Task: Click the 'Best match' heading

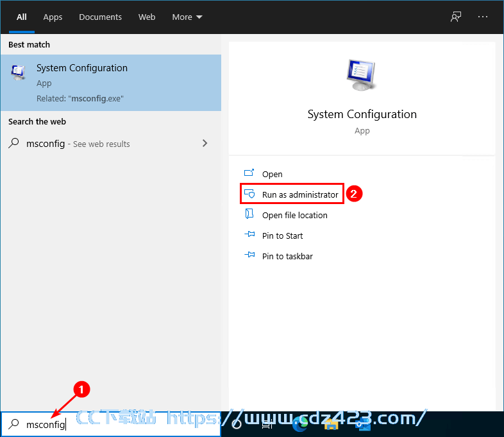Action: pos(29,44)
